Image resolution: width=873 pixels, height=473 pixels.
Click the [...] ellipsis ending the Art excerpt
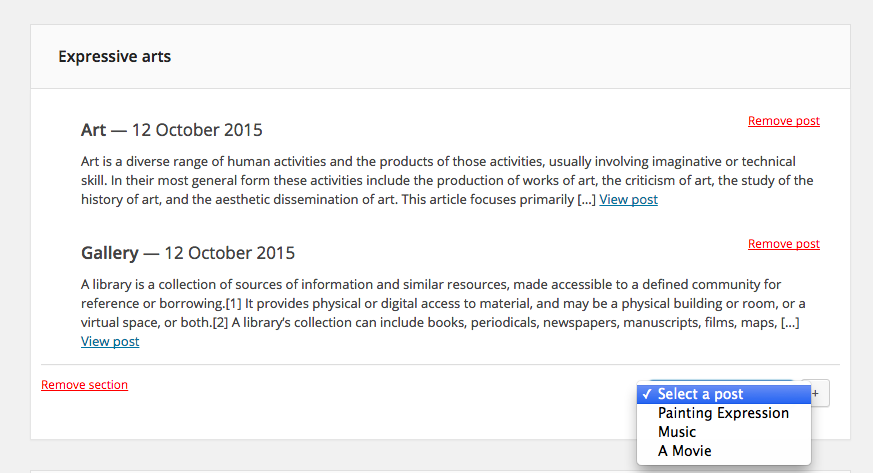[586, 199]
